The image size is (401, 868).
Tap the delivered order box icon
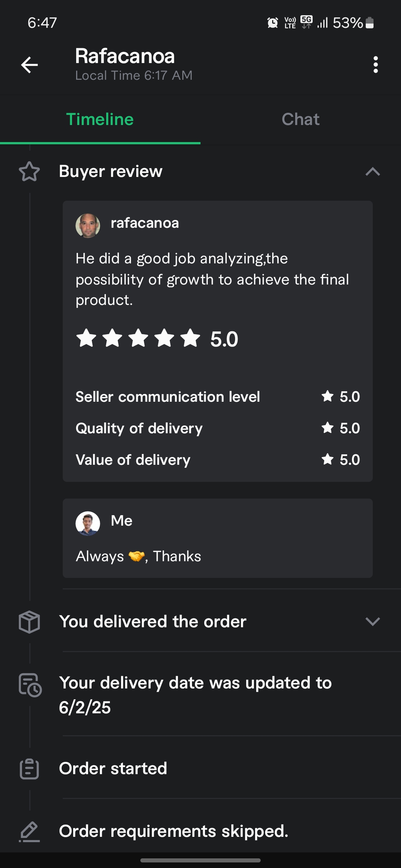point(29,622)
